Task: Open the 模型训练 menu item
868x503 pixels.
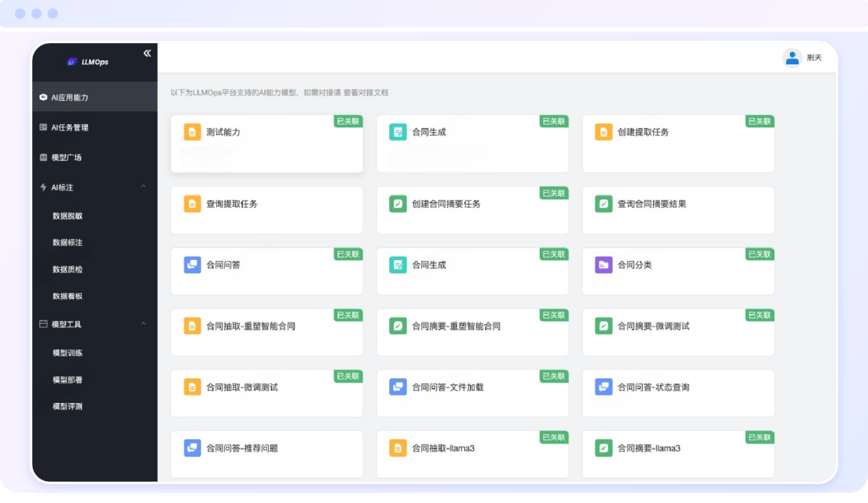Action: 67,352
